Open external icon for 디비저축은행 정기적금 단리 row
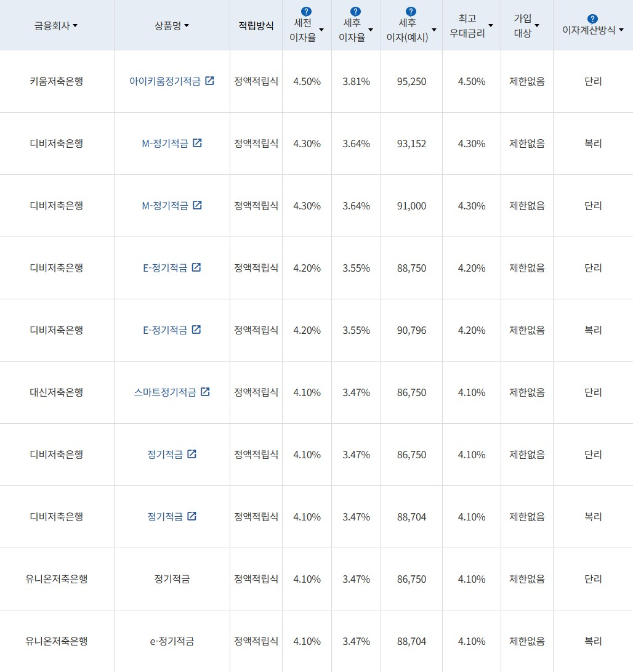 click(x=192, y=454)
